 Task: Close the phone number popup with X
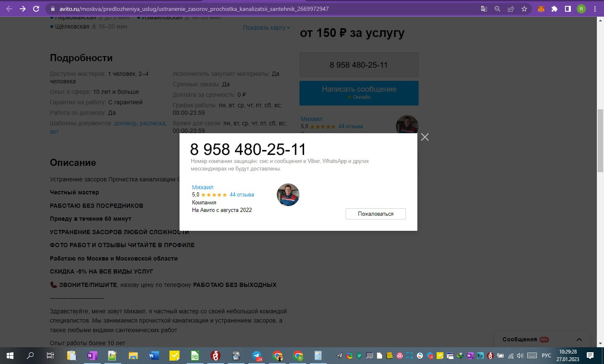(425, 137)
